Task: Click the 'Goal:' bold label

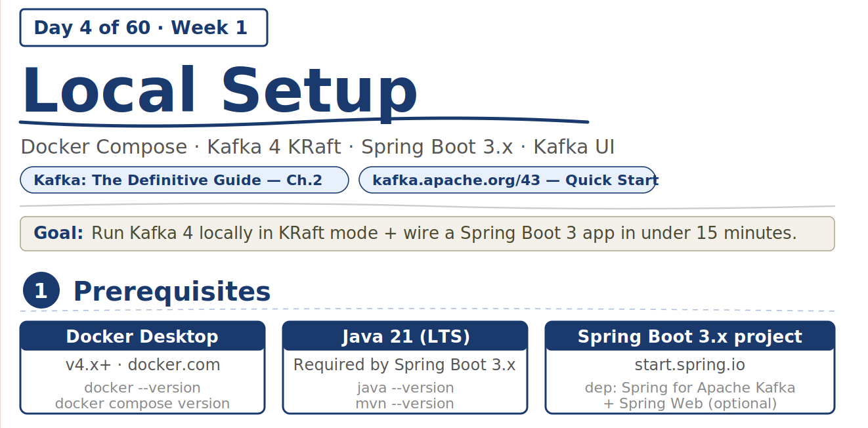Action: (x=58, y=233)
